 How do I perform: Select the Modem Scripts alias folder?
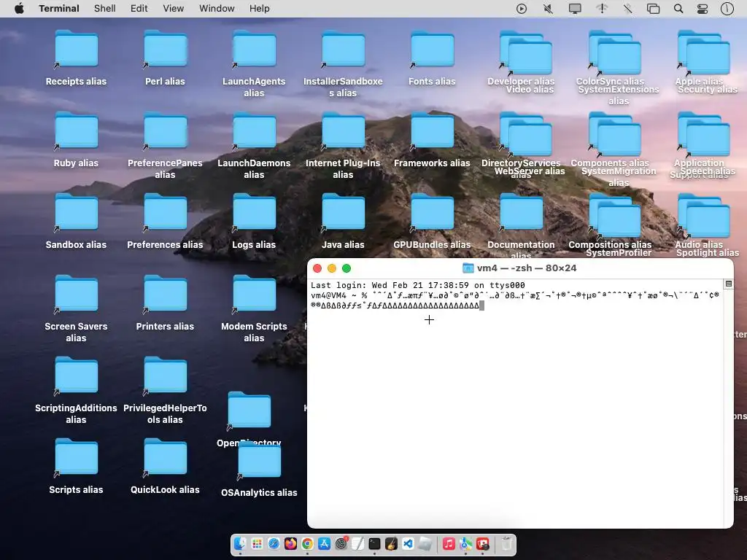click(255, 295)
